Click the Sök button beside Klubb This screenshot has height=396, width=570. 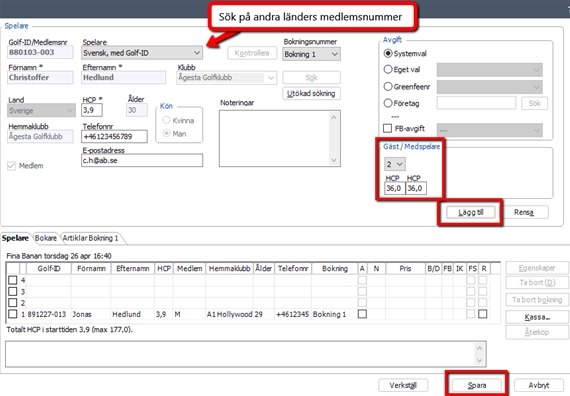pyautogui.click(x=311, y=77)
